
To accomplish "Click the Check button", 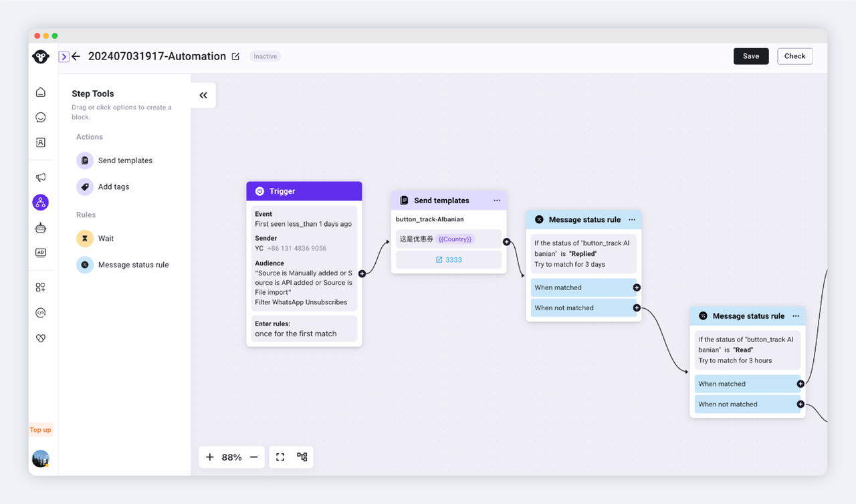I will click(794, 56).
